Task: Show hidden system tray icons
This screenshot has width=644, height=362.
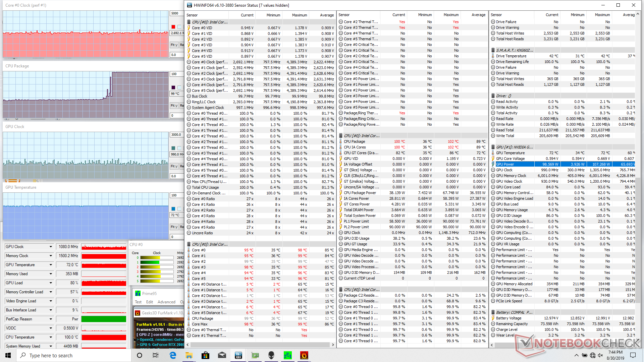Action: (576, 355)
